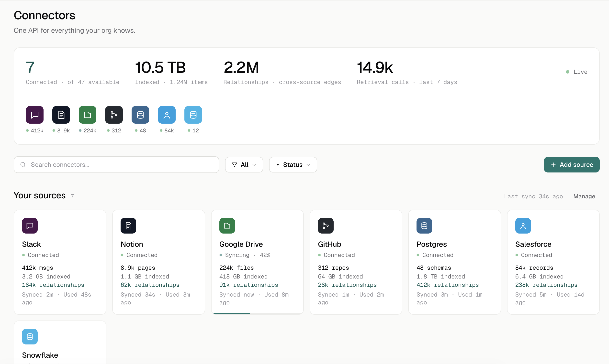609x364 pixels.
Task: Click the Notion card's document icon
Action: tap(128, 226)
